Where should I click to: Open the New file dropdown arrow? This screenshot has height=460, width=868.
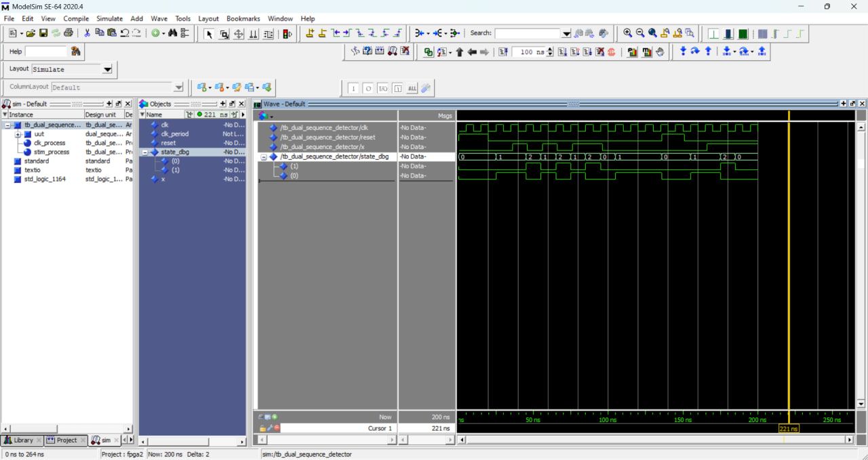[22, 33]
